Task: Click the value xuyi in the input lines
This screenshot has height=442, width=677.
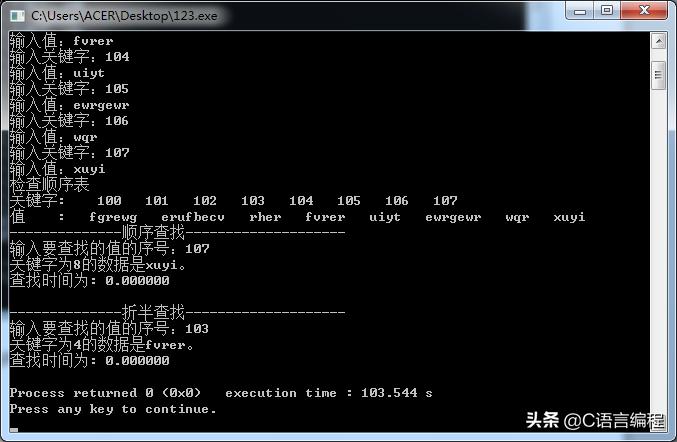Action: pyautogui.click(x=89, y=169)
